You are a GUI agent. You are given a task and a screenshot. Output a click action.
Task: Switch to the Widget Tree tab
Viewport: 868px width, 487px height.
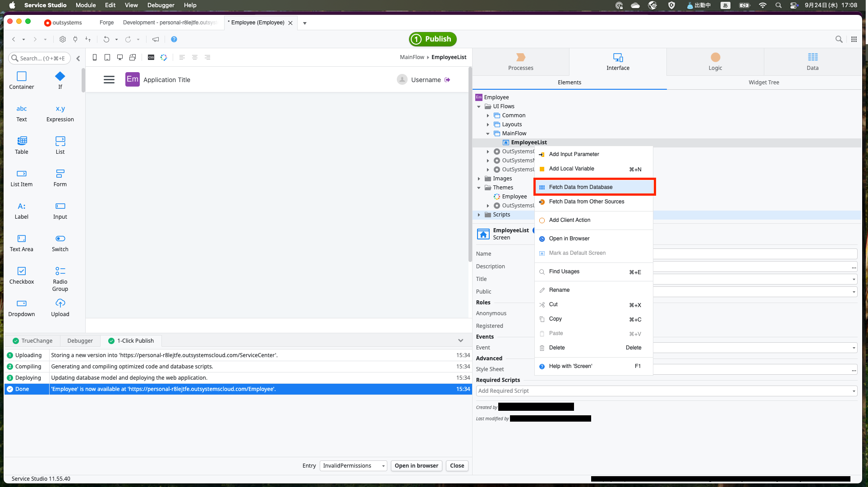[763, 83]
